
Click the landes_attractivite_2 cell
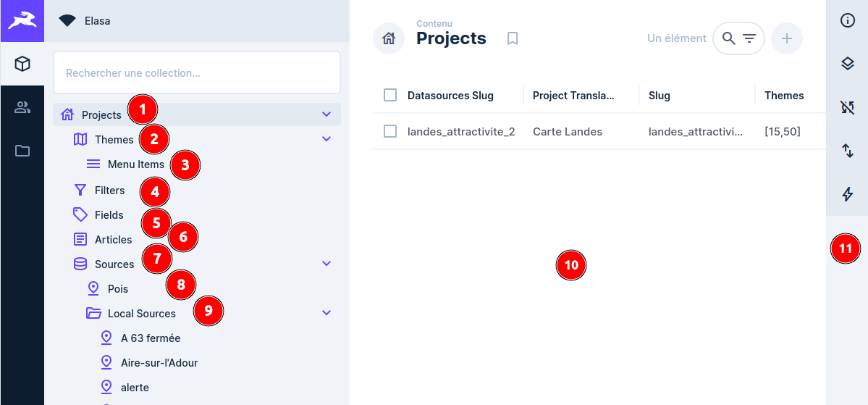pos(461,131)
